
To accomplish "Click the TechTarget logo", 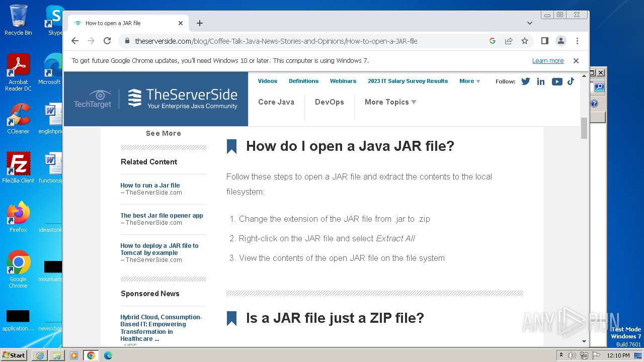I will tap(93, 99).
